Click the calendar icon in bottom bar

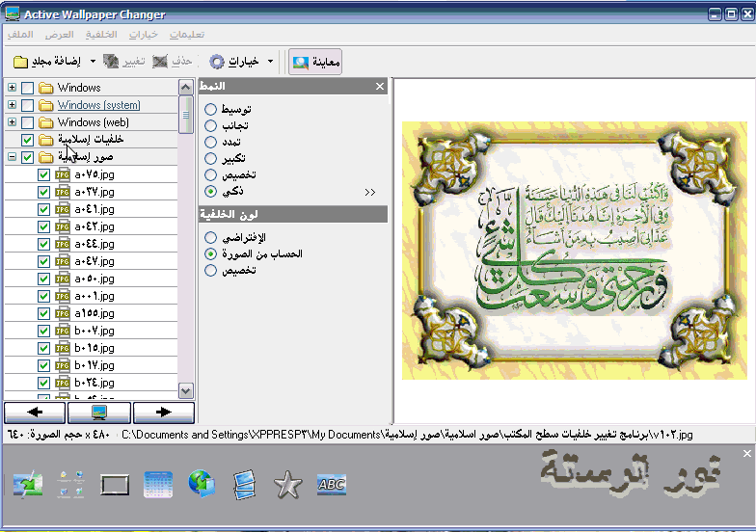pyautogui.click(x=158, y=484)
